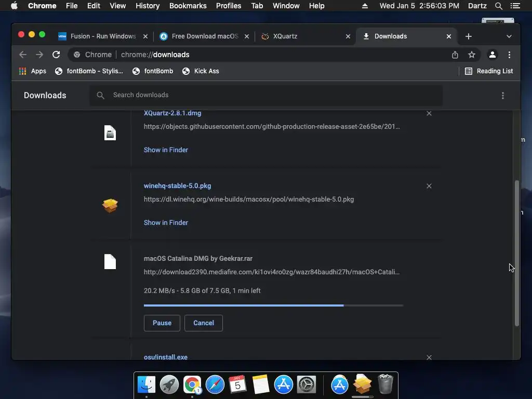Cancel the macOS Catalina download
532x399 pixels.
pos(204,323)
